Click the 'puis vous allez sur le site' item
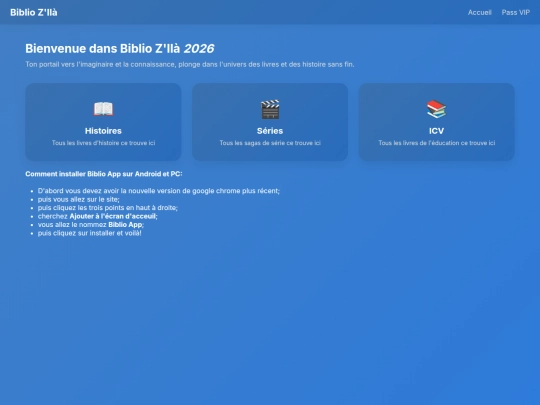This screenshot has height=405, width=540. [x=79, y=199]
